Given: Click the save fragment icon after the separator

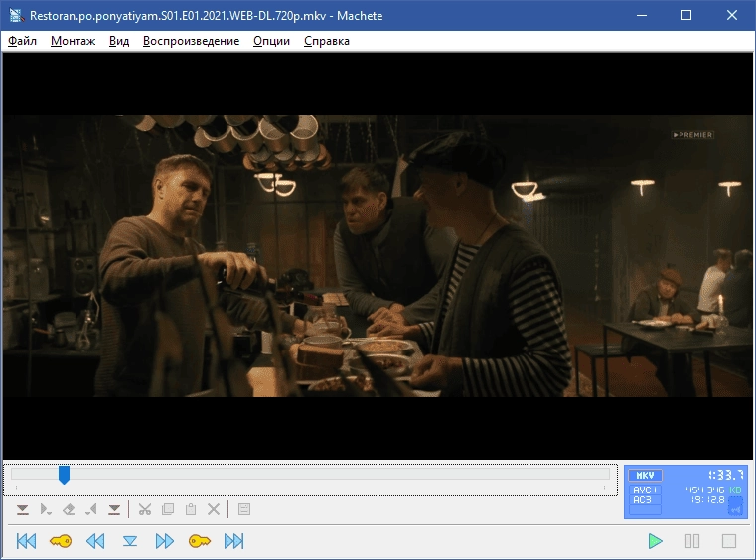Looking at the screenshot, I should (244, 509).
